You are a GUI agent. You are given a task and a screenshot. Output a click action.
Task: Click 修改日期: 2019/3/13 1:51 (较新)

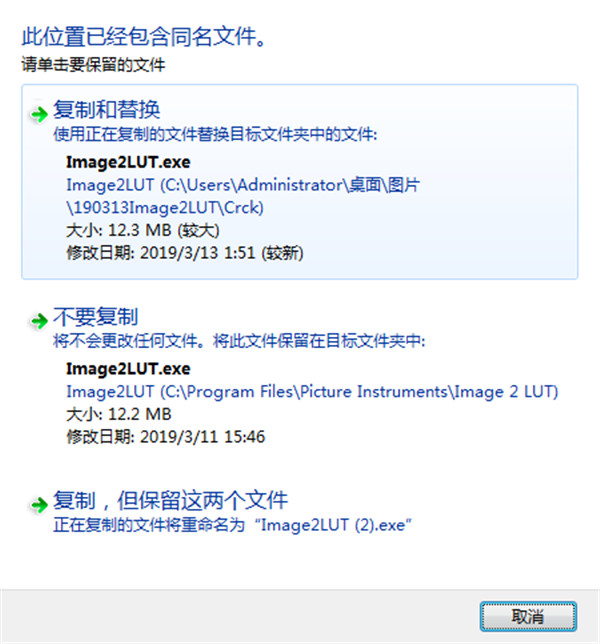pos(185,253)
